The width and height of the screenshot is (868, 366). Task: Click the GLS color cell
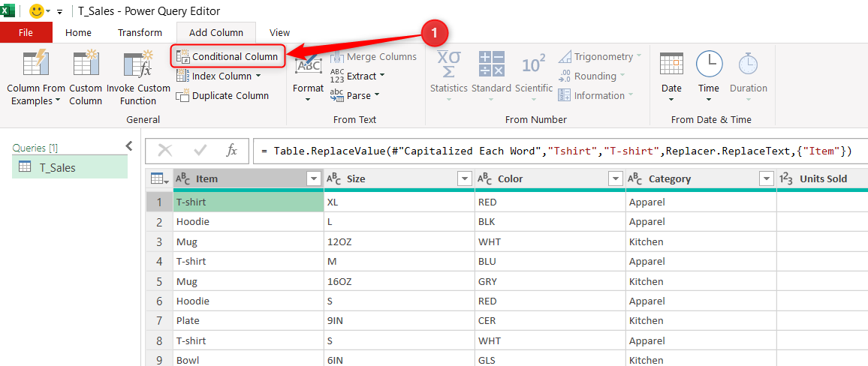[x=550, y=361]
